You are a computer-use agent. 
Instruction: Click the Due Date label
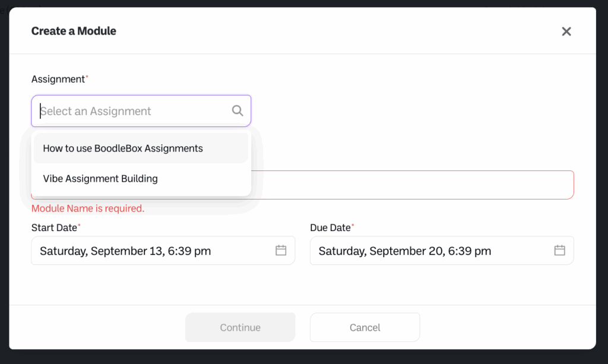[x=330, y=228]
